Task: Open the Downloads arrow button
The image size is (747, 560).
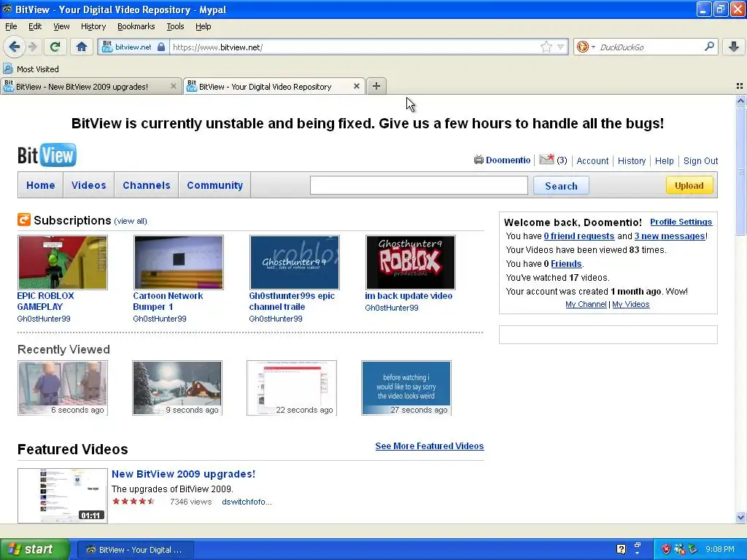Action: tap(734, 47)
